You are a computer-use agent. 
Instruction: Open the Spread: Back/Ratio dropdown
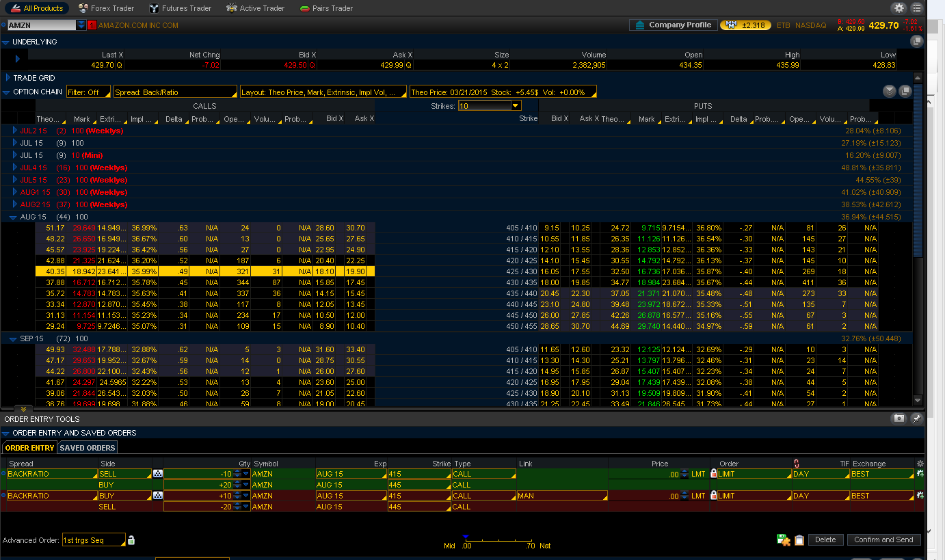175,92
